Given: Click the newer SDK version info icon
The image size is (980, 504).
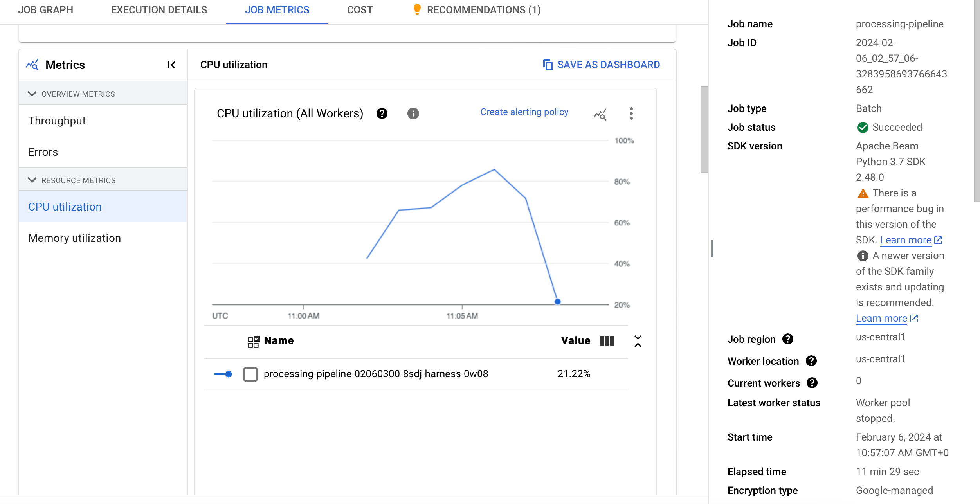Looking at the screenshot, I should 863,256.
